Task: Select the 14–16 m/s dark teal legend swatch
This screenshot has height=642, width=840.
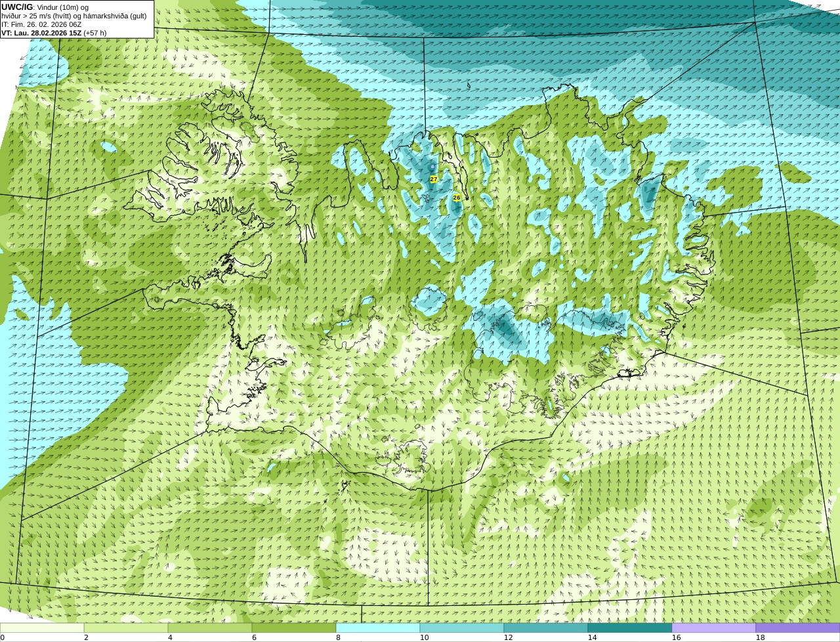Action: click(x=630, y=628)
